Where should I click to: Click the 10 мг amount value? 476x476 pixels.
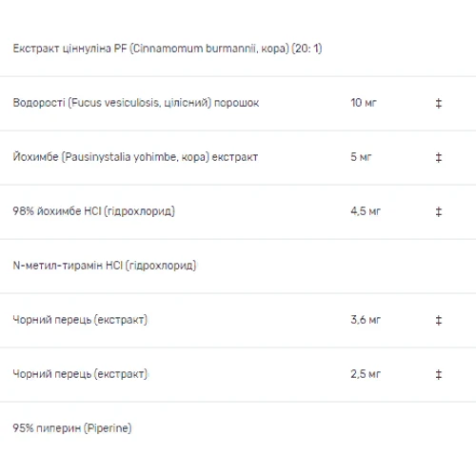pyautogui.click(x=364, y=103)
